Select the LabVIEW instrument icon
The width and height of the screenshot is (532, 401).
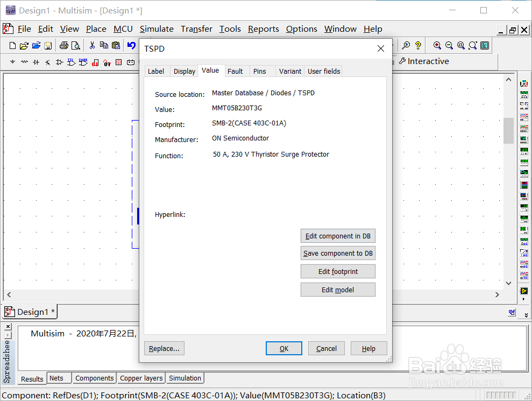(524, 291)
